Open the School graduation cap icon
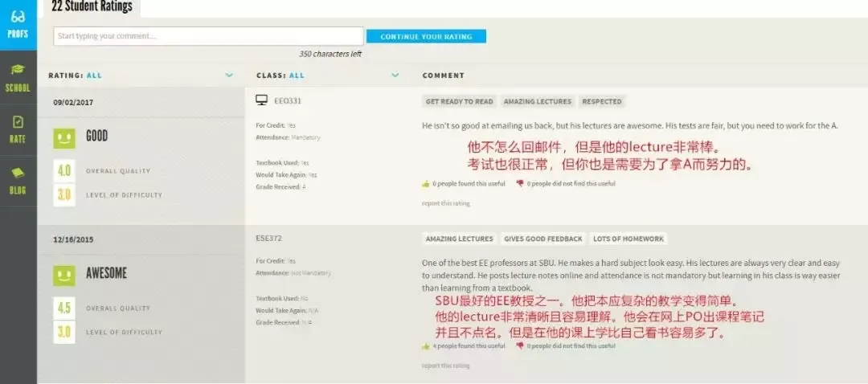This screenshot has width=868, height=384. point(18,70)
